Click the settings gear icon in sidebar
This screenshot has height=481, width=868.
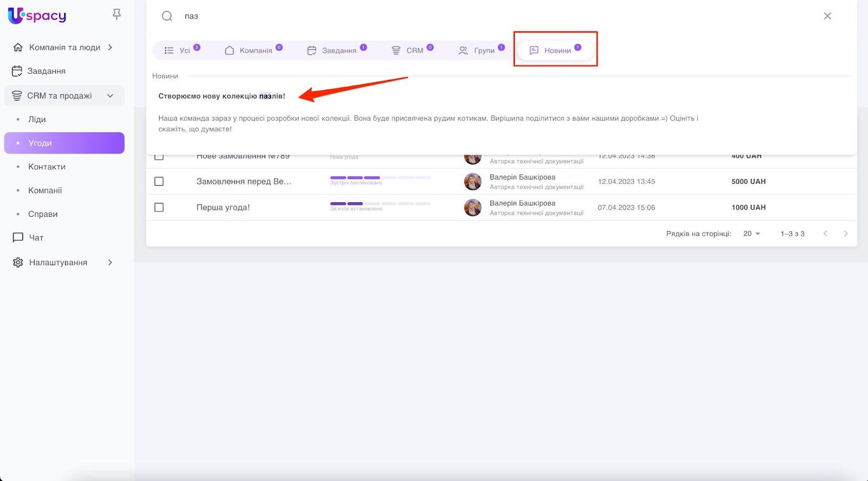point(18,262)
